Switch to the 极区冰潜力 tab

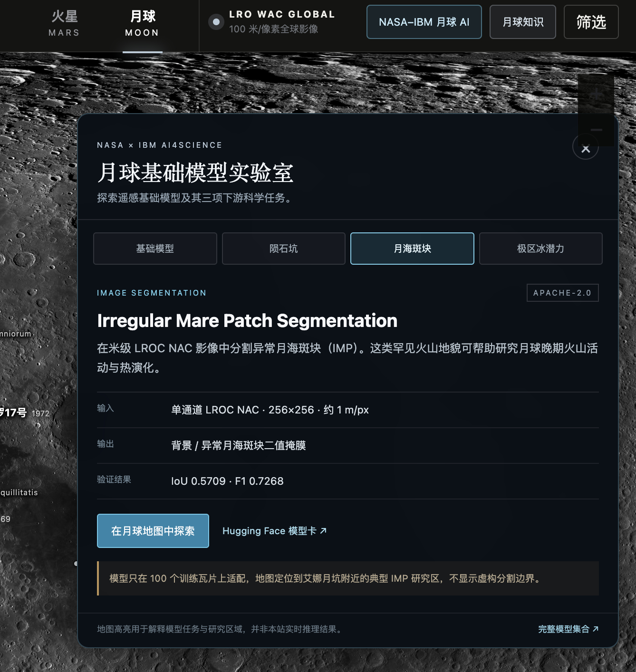541,249
